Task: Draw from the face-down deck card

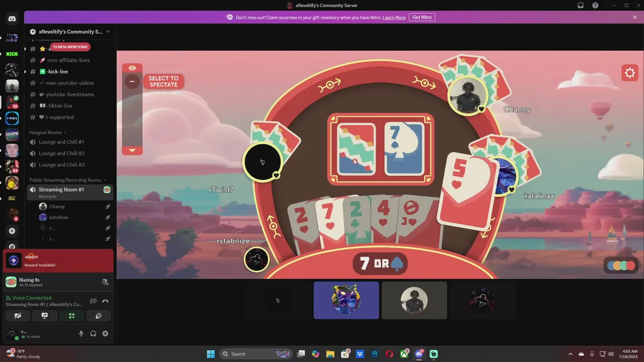Action: point(356,149)
